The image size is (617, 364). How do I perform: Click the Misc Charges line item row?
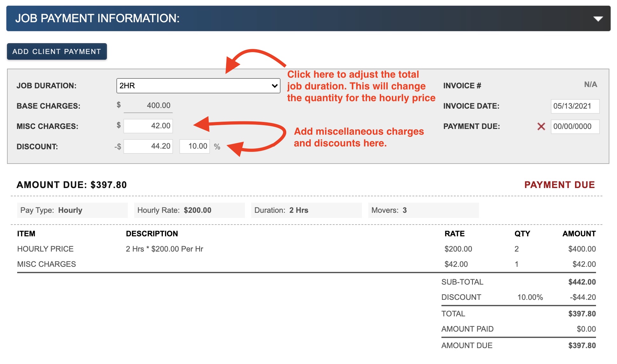point(47,264)
